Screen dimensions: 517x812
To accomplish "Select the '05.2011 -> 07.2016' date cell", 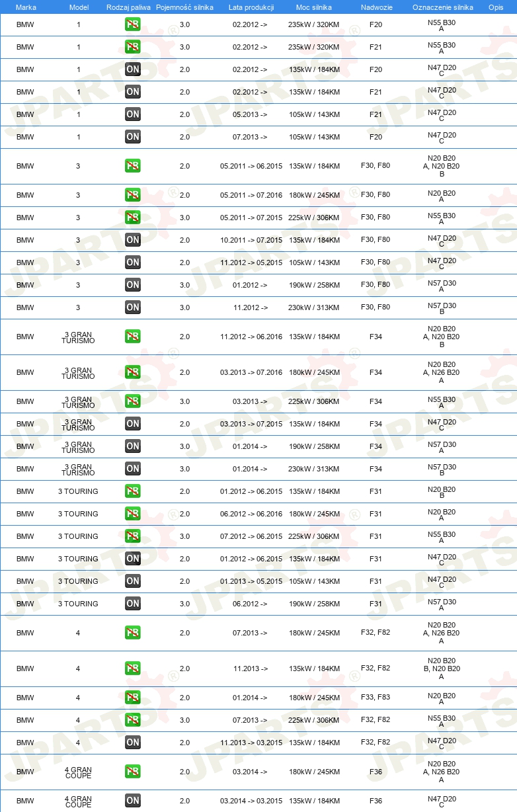I will 251,195.
